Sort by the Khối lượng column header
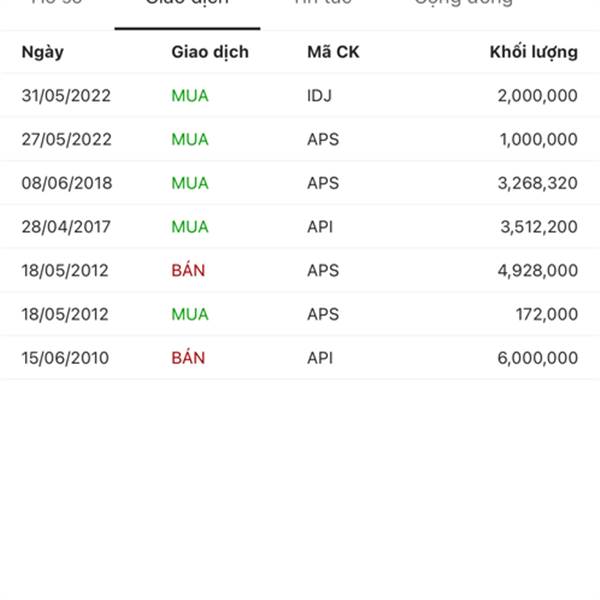This screenshot has width=600, height=600. pyautogui.click(x=533, y=52)
